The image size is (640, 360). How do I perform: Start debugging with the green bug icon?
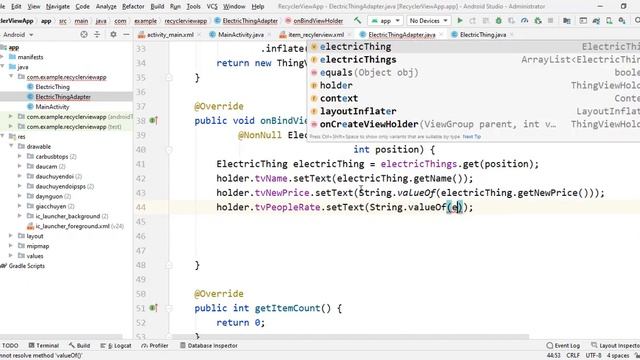[498, 20]
